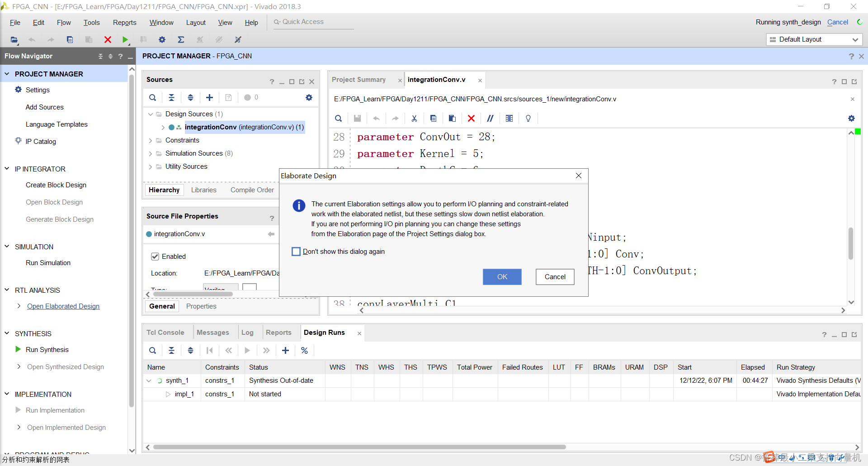Viewport: 868px width, 466px height.
Task: Click Add Sources in Flow Navigator
Action: coord(45,107)
